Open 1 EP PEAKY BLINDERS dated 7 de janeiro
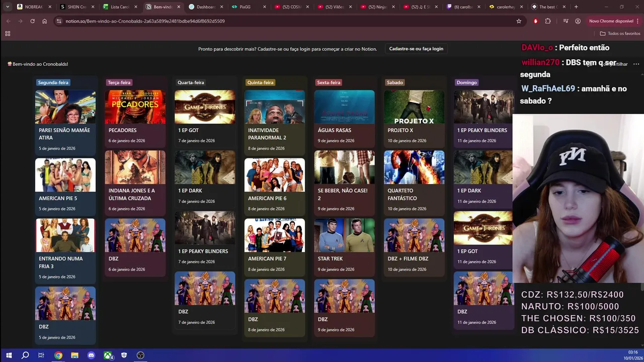Viewport: 644px width, 362px height. coord(205,239)
